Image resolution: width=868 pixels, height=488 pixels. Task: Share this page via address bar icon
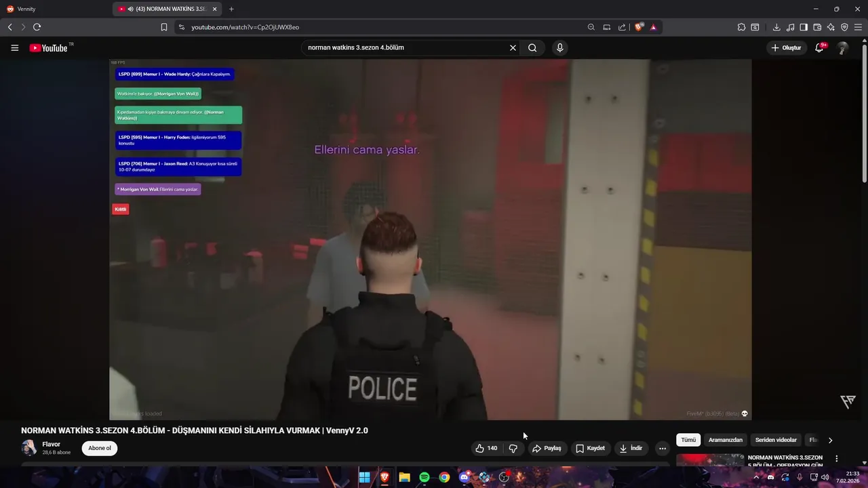[x=622, y=27]
